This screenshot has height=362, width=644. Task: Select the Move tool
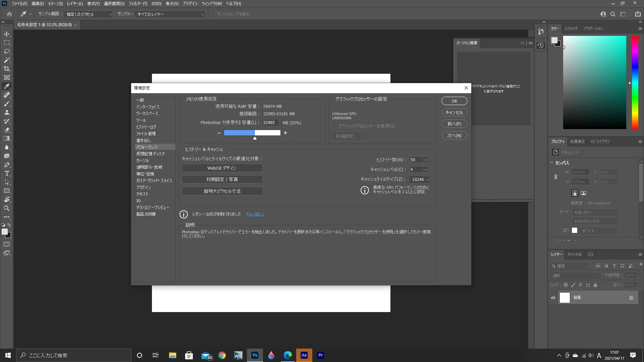(x=7, y=34)
